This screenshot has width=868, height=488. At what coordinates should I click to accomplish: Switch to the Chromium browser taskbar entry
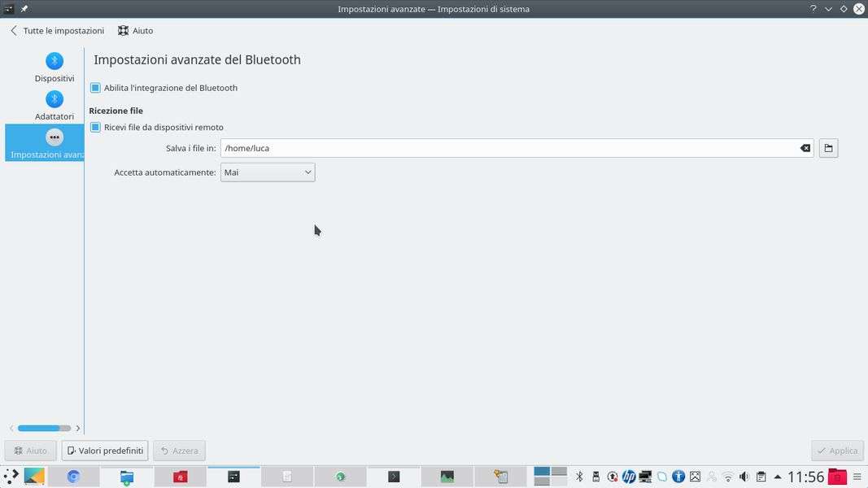point(74,477)
